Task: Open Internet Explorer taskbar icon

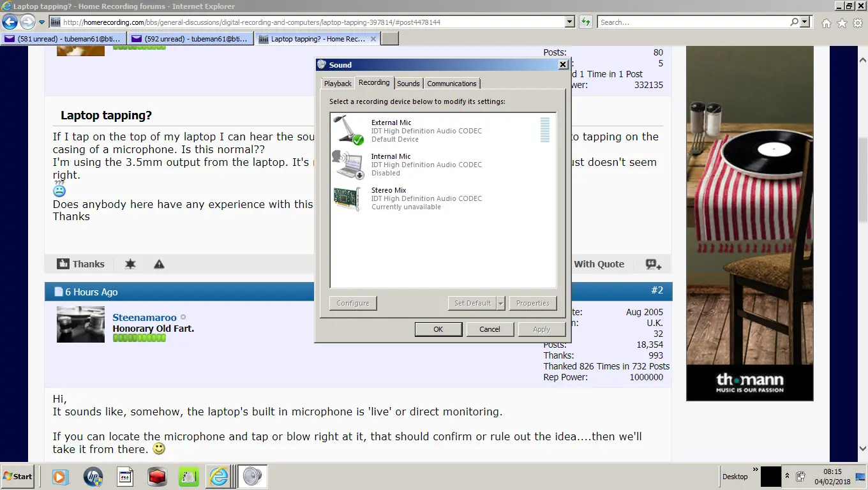Action: pos(219,477)
